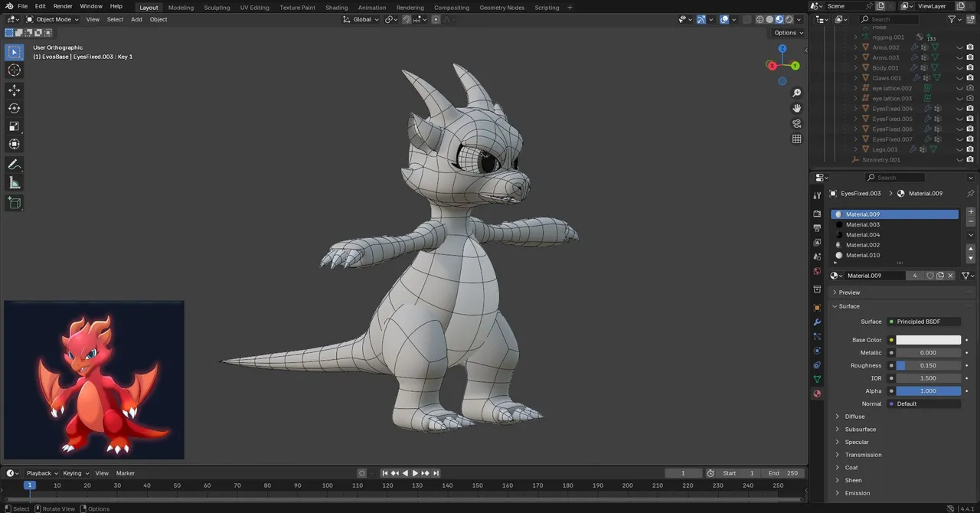Toggle render visibility for Claws.001
Viewport: 980px width, 513px height.
click(x=970, y=78)
